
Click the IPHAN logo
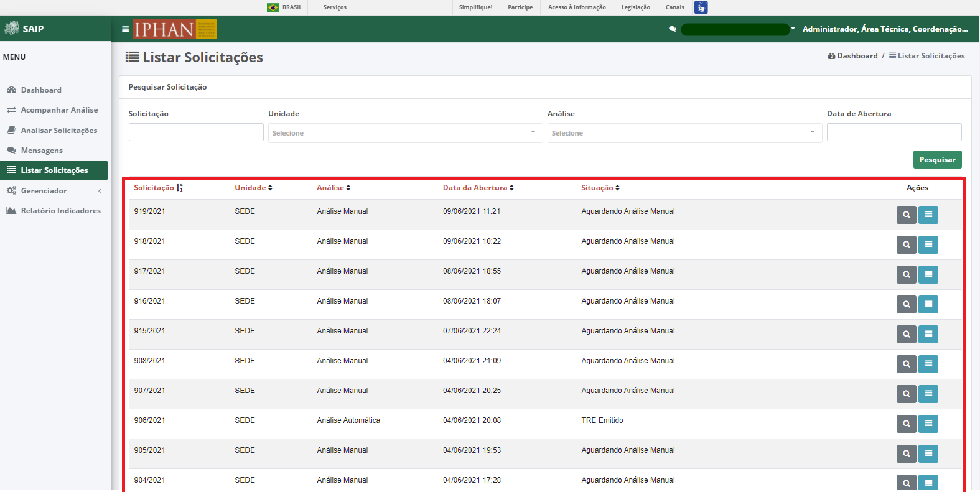[x=175, y=29]
